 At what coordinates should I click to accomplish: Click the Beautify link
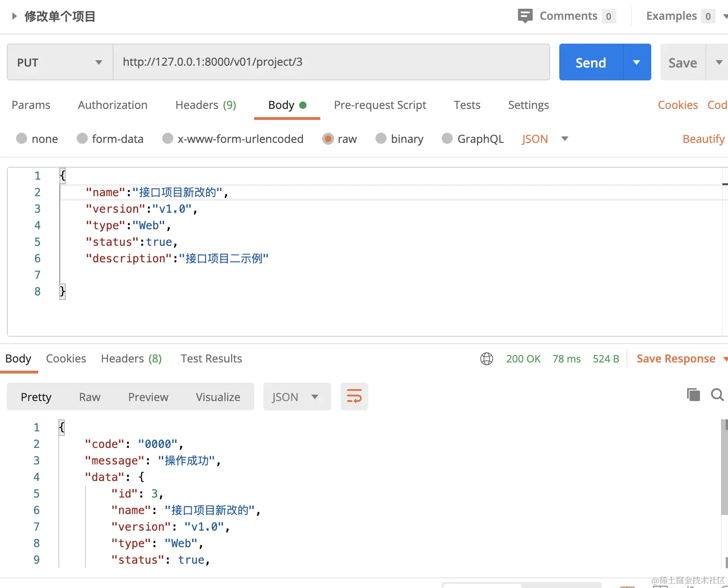coord(703,139)
